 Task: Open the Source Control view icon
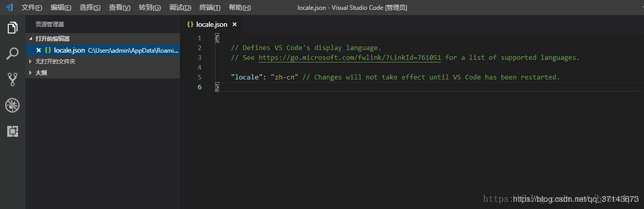coord(12,79)
